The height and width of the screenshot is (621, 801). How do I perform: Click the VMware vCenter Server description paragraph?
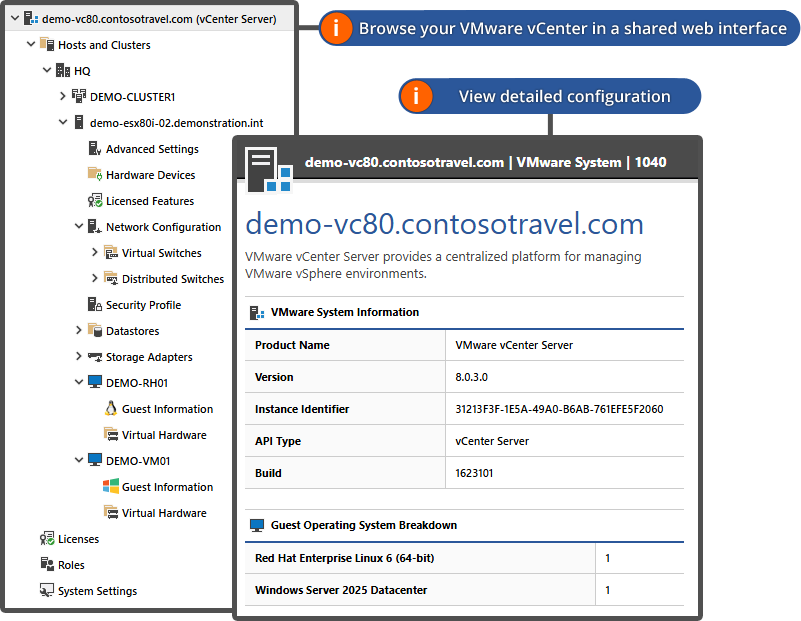tap(443, 265)
